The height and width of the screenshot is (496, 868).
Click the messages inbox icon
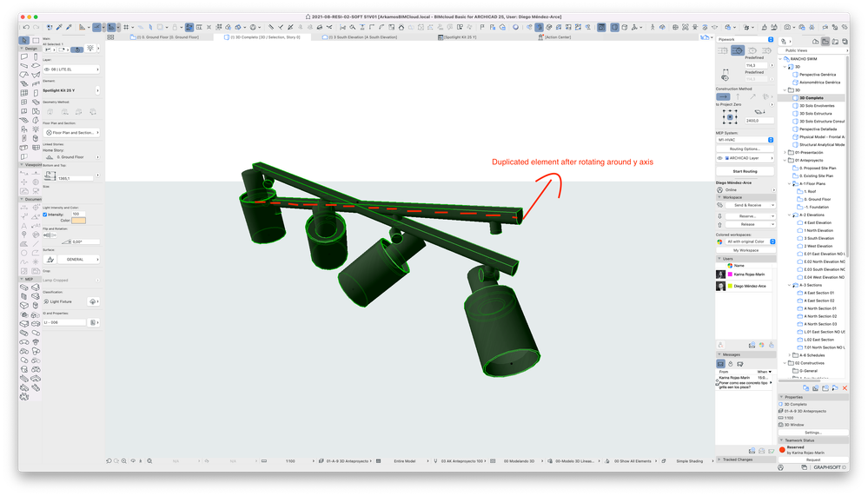coord(721,364)
